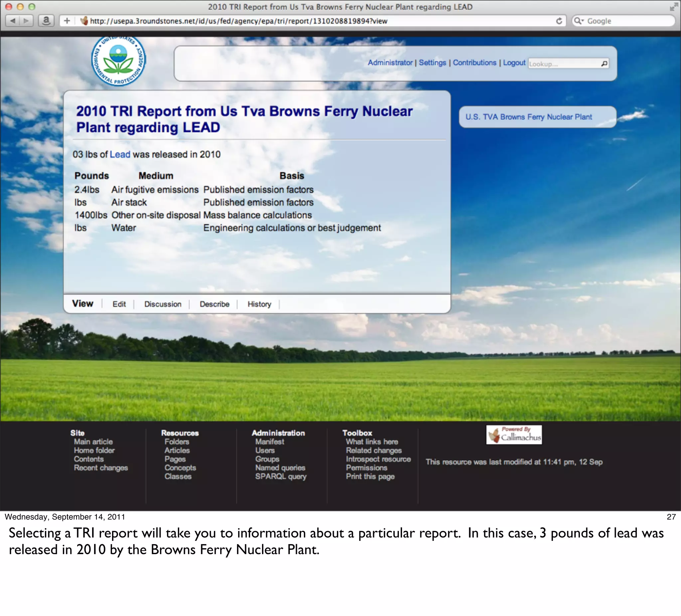Select the History tab
Image resolution: width=681 pixels, height=616 pixels.
point(259,304)
